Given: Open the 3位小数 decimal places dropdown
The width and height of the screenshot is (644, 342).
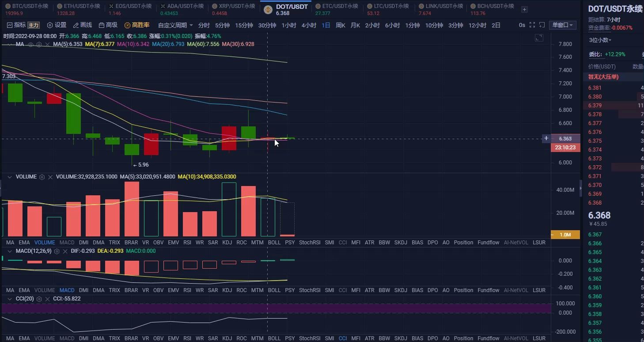Looking at the screenshot, I should point(600,40).
